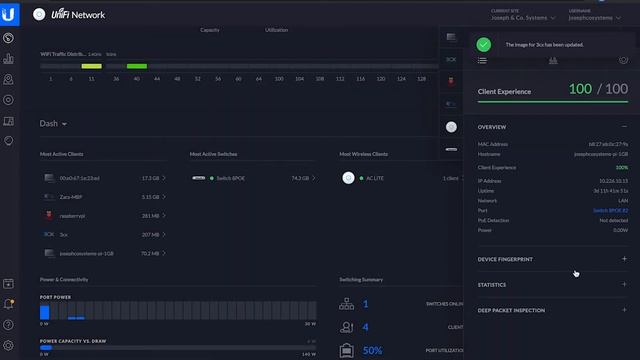Viewport: 640px width, 360px height.
Task: Click the 17.3 GB usage value
Action: click(151, 178)
